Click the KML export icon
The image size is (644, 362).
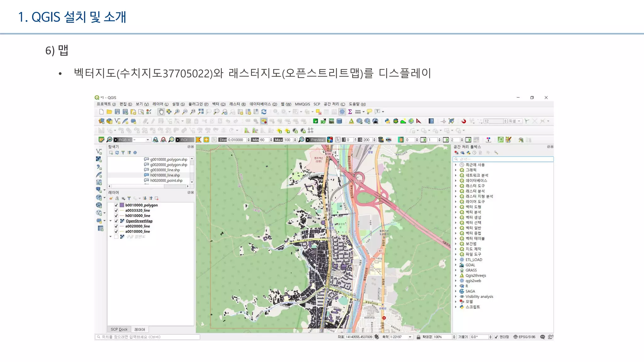pos(389,140)
